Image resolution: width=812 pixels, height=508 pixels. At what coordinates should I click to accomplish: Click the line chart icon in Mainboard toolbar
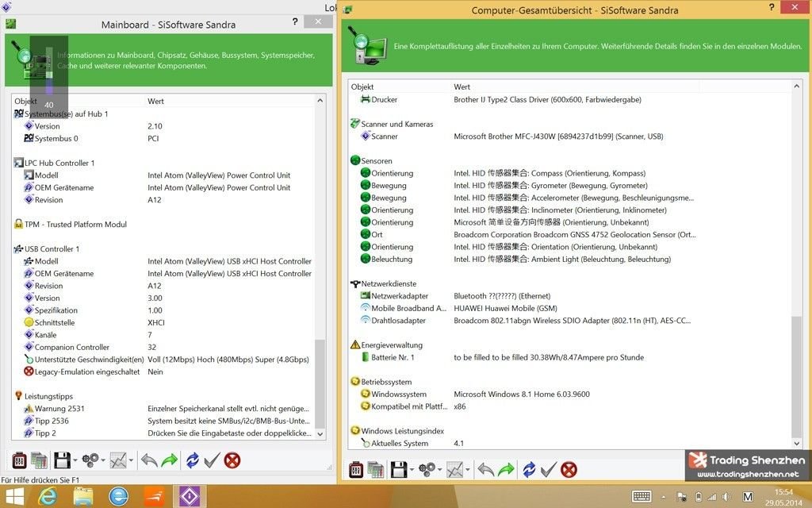(118, 460)
